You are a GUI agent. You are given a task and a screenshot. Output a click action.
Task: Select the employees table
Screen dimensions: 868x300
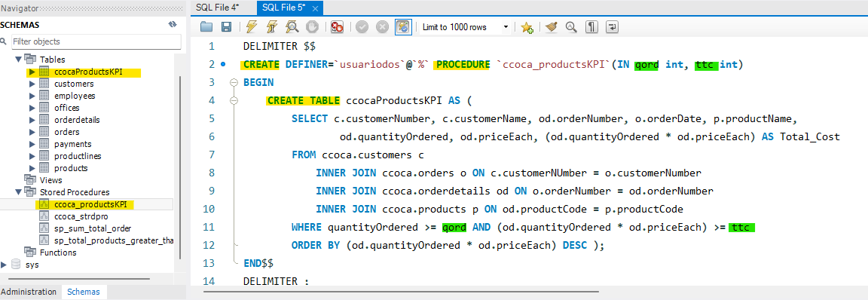pyautogui.click(x=75, y=96)
